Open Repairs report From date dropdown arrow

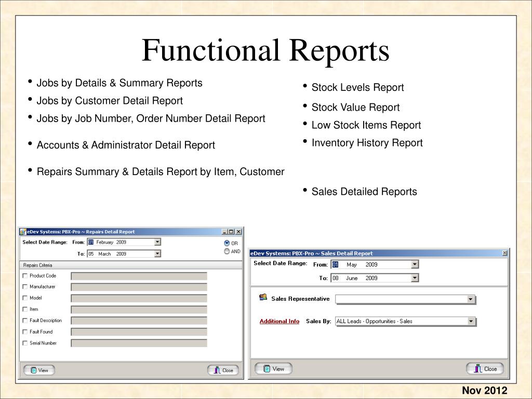point(157,242)
